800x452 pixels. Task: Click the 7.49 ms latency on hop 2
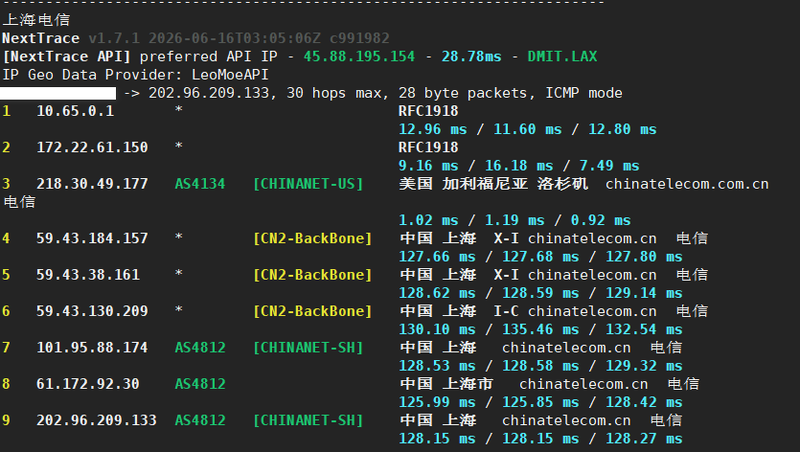pyautogui.click(x=609, y=166)
